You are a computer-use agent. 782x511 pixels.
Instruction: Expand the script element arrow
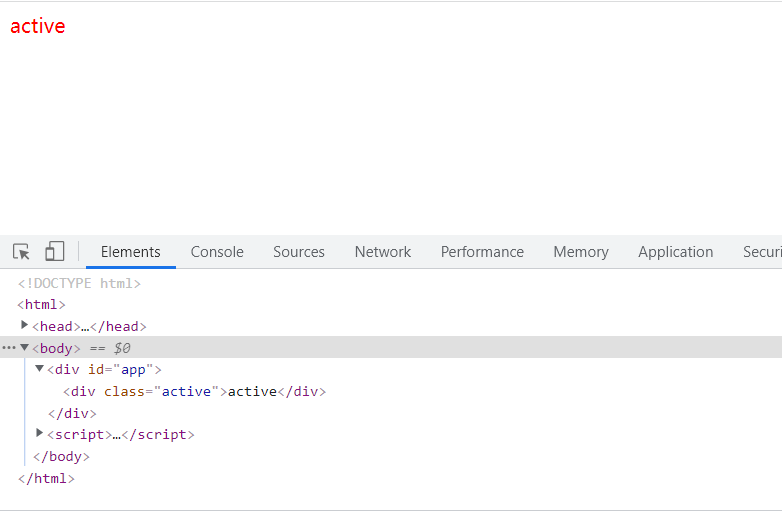(39, 433)
